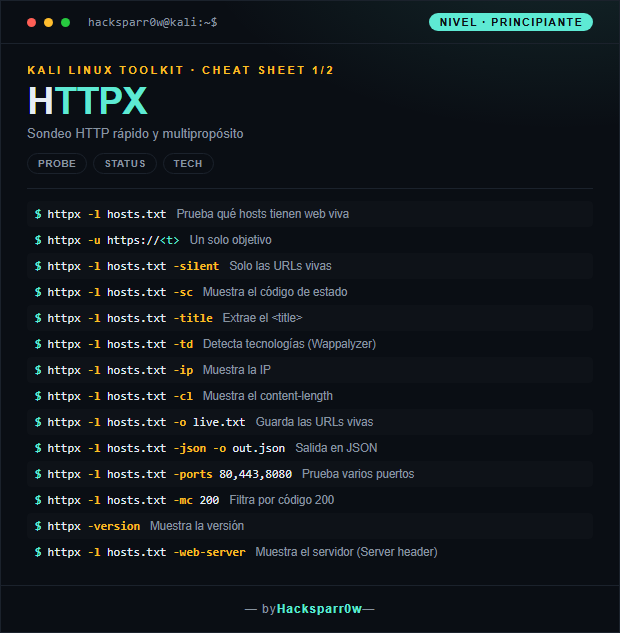Click the live.txt output filename
620x633 pixels.
point(219,422)
